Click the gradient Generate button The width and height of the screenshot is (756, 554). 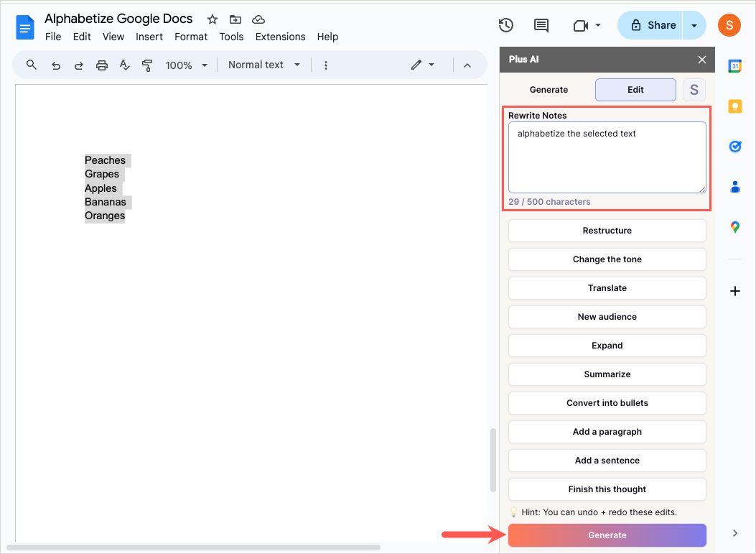(607, 535)
